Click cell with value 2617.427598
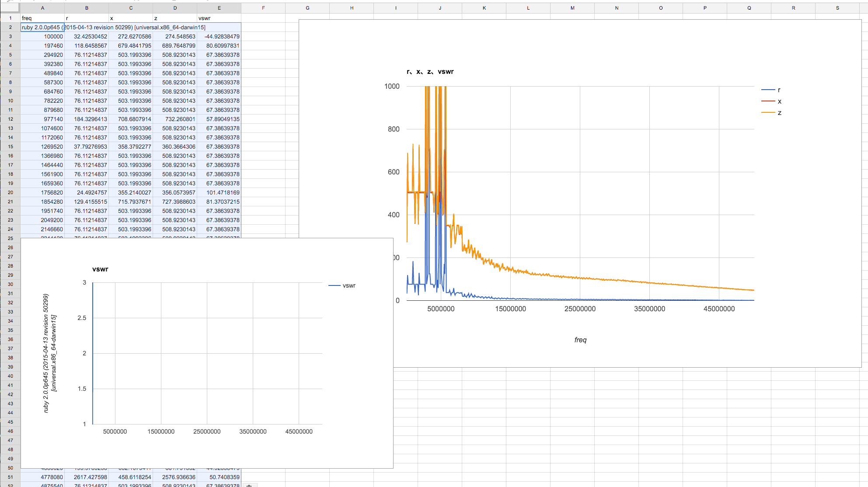Screen dimensions: 868x487 [x=87, y=477]
